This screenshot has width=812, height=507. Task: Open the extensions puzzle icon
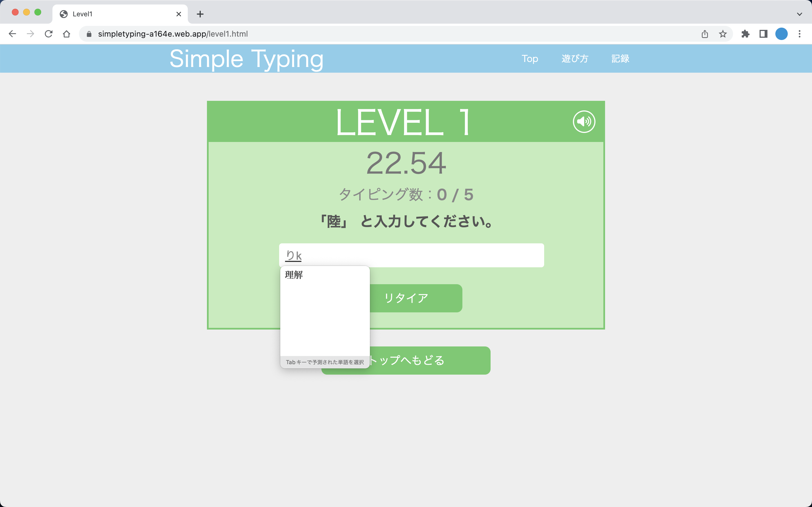point(745,34)
